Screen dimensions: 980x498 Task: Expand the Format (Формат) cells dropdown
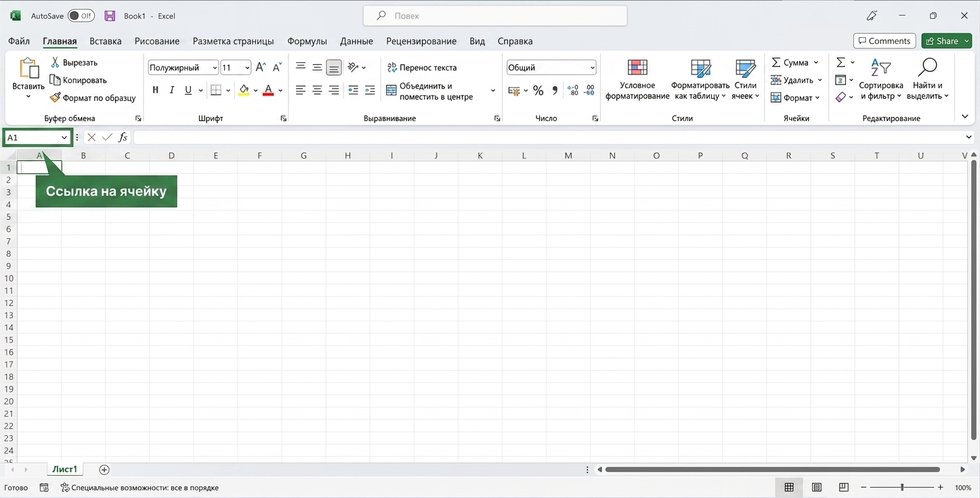click(x=817, y=98)
